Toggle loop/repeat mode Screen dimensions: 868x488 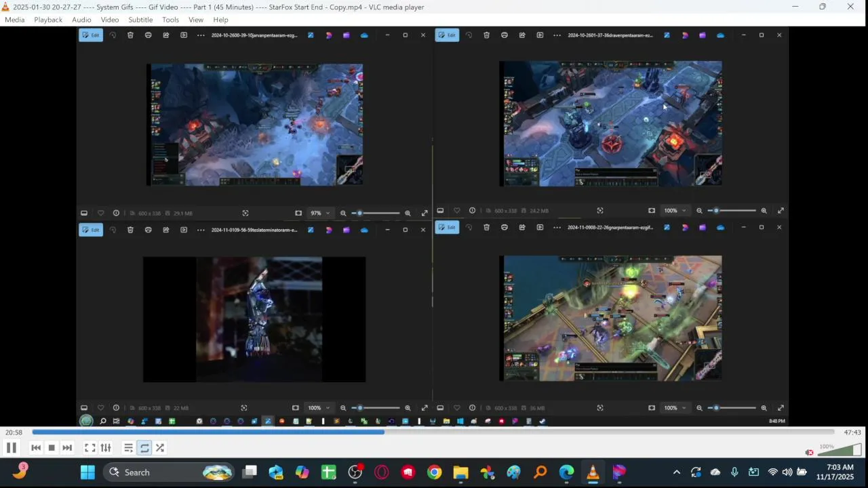pos(144,447)
